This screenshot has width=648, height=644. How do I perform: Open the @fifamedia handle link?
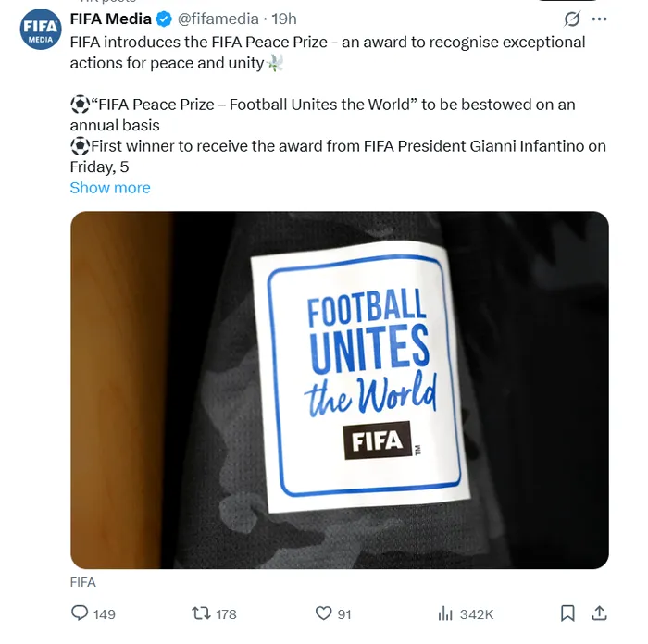click(x=217, y=19)
